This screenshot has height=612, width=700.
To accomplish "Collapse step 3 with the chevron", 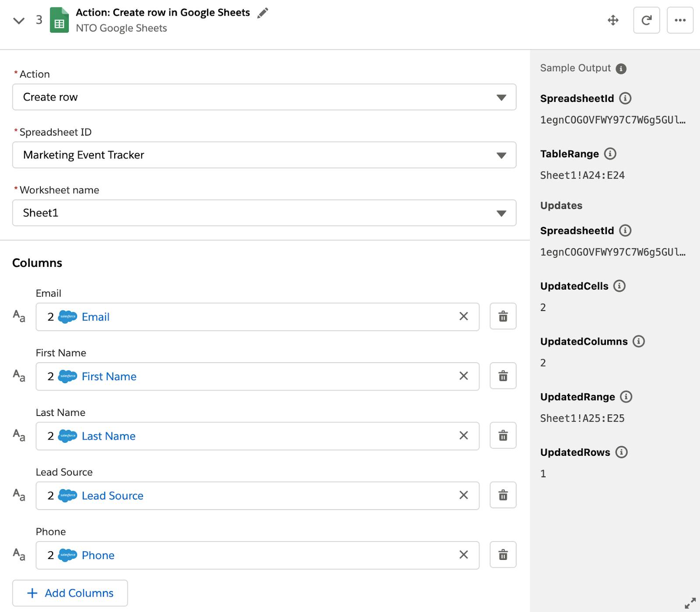I will (19, 20).
